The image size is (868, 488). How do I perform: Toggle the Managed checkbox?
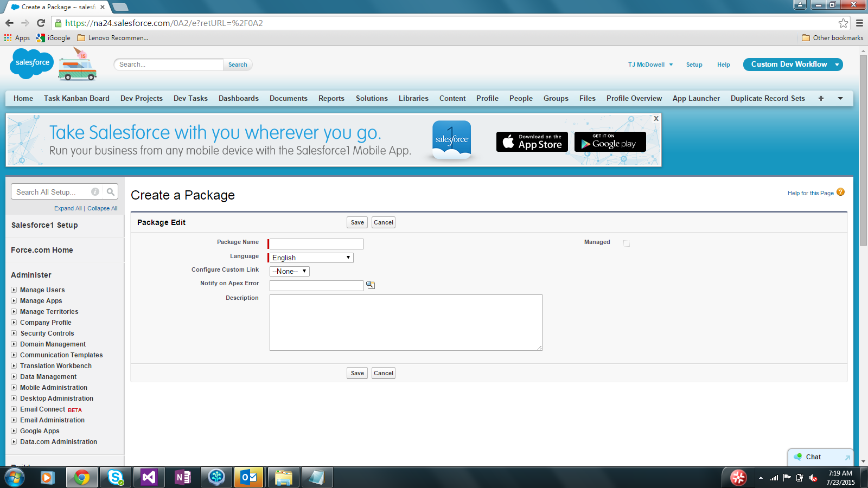(627, 243)
